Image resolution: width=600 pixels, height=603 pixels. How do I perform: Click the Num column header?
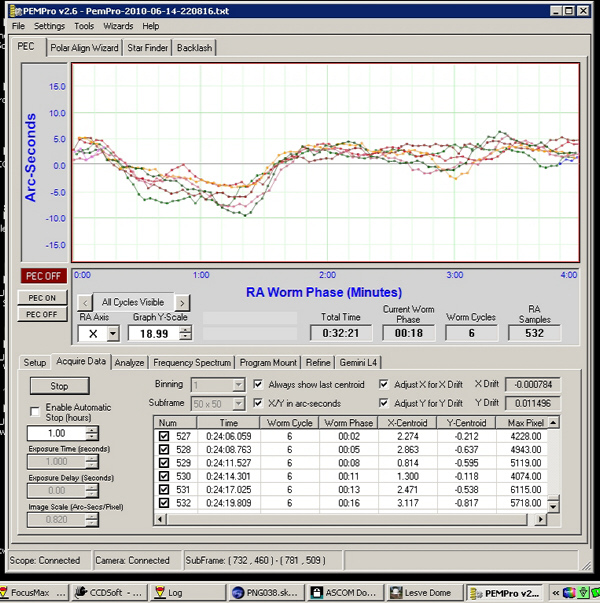click(175, 423)
